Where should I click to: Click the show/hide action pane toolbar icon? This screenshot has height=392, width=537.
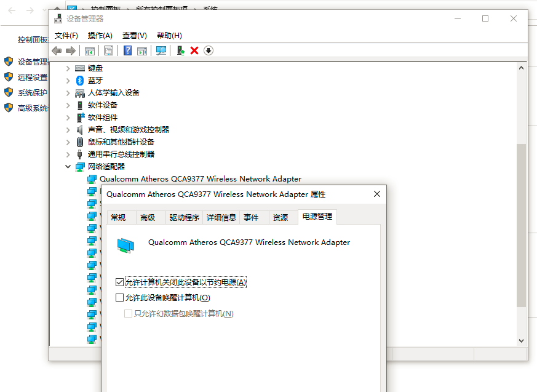click(x=141, y=51)
